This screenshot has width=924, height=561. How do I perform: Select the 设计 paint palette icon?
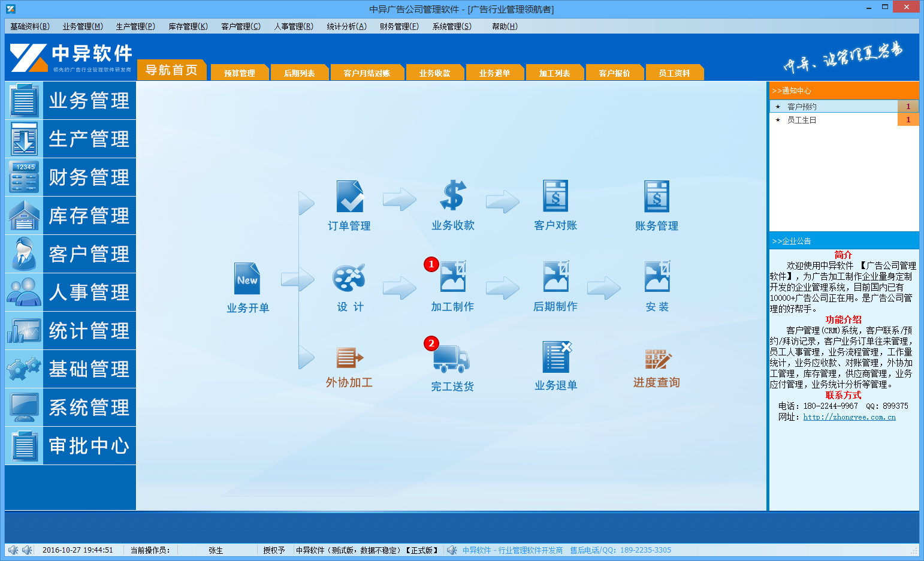tap(349, 278)
